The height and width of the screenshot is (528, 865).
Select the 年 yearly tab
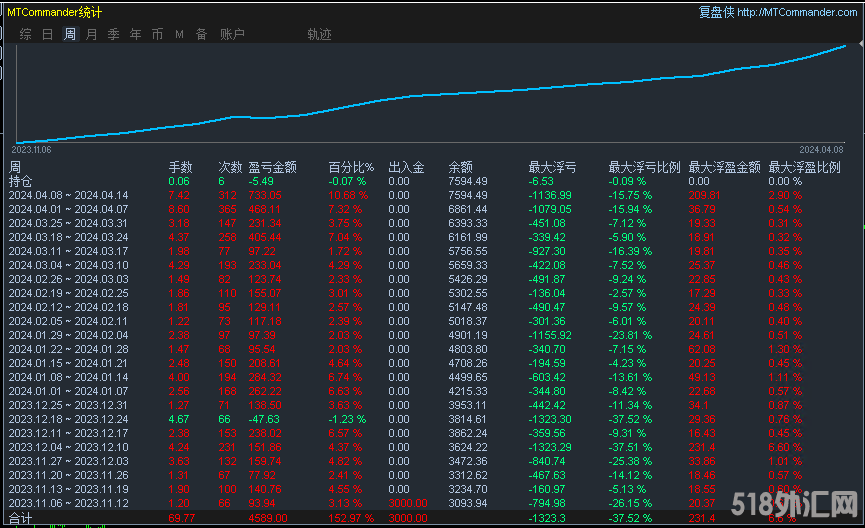pyautogui.click(x=135, y=34)
